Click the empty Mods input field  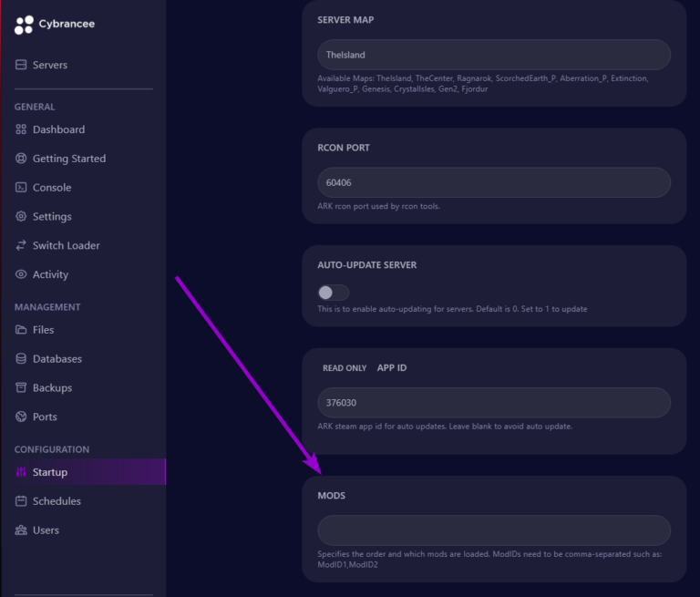coord(494,530)
